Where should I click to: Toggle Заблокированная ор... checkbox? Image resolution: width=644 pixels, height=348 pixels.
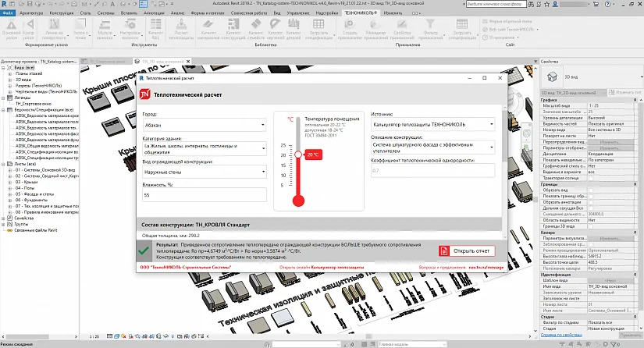[x=591, y=244]
